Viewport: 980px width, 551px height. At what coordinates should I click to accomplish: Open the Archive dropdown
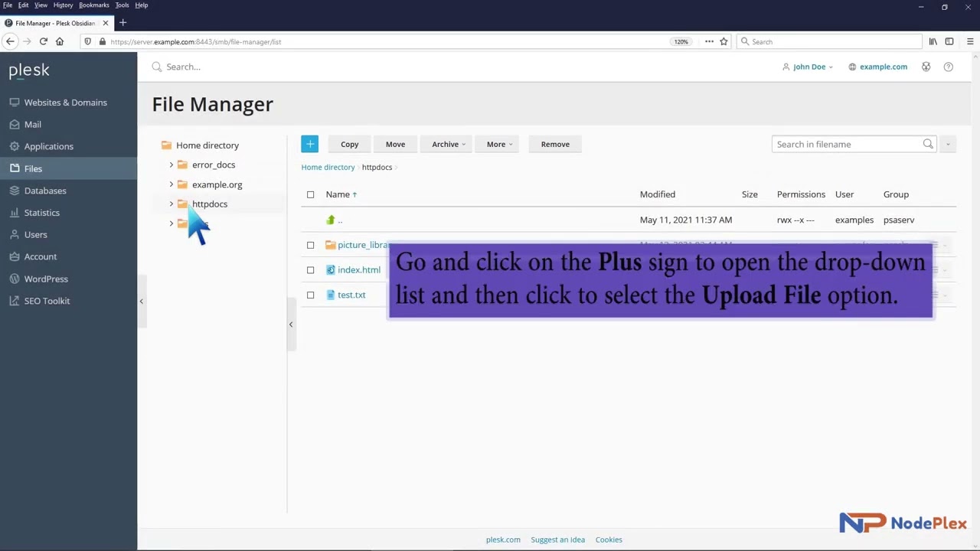click(448, 144)
